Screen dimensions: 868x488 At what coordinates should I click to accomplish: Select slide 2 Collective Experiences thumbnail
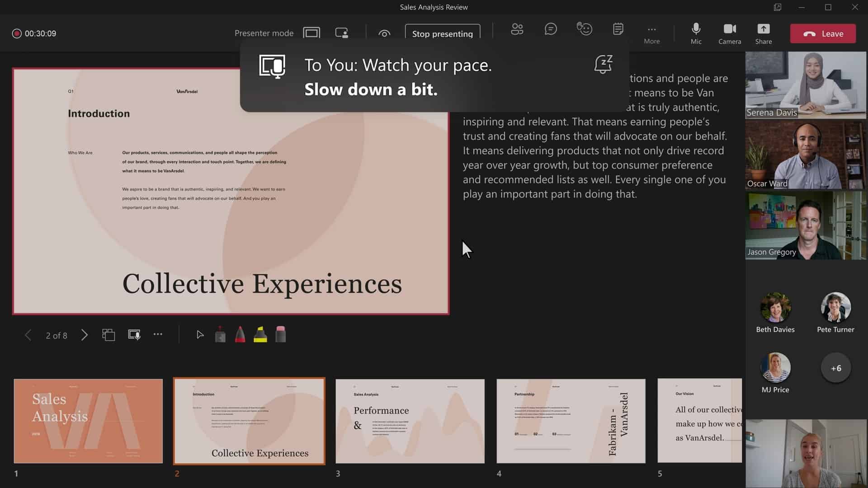click(x=249, y=421)
